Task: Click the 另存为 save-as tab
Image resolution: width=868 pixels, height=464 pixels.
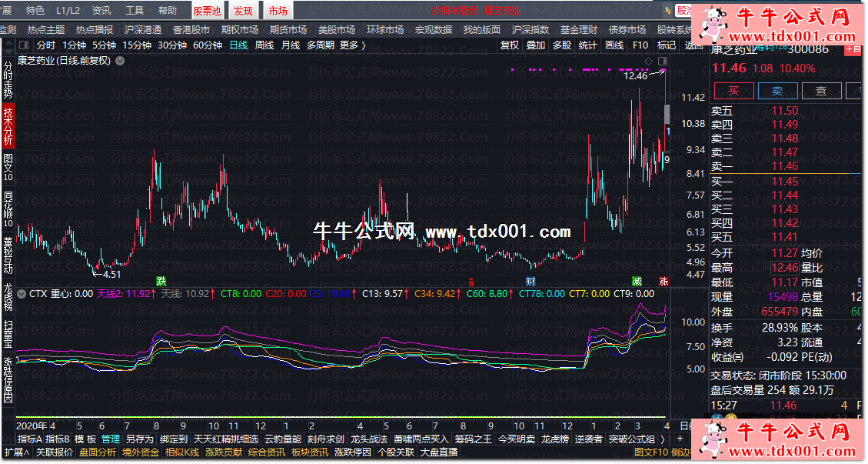Action: tap(139, 439)
